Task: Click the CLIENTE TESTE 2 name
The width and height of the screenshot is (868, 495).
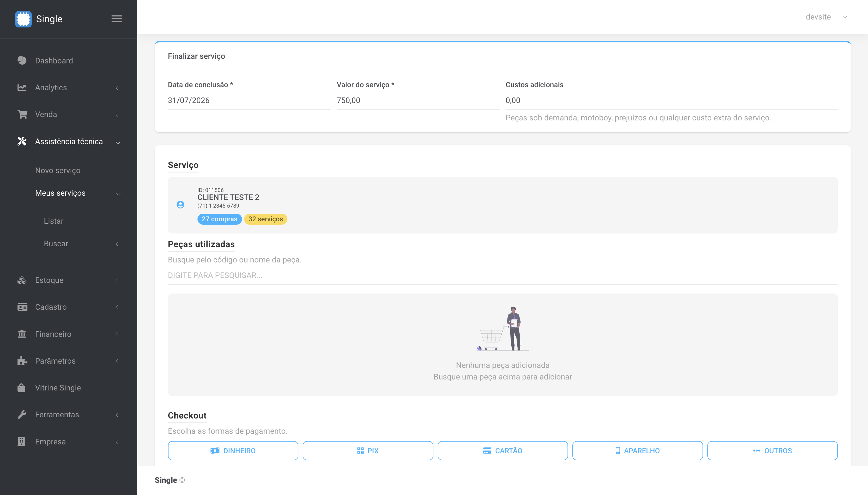Action: [x=228, y=197]
